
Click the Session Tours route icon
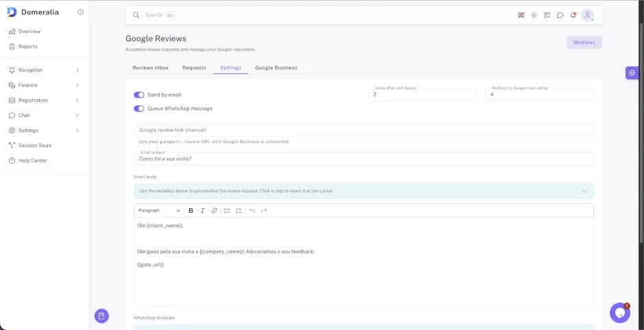coord(12,145)
